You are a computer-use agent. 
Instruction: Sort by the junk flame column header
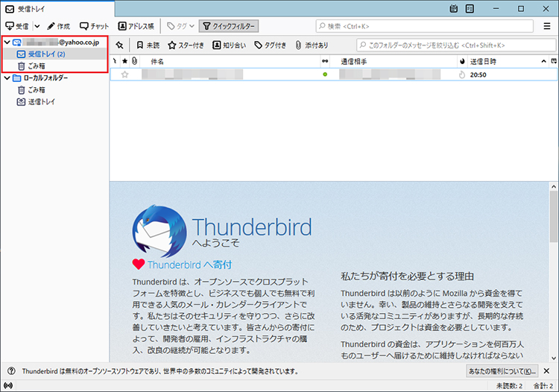pyautogui.click(x=462, y=61)
